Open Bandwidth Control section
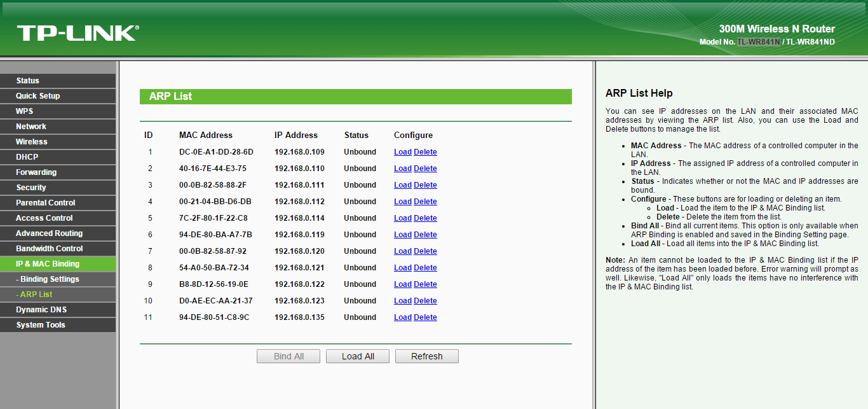The image size is (868, 409). click(x=50, y=249)
